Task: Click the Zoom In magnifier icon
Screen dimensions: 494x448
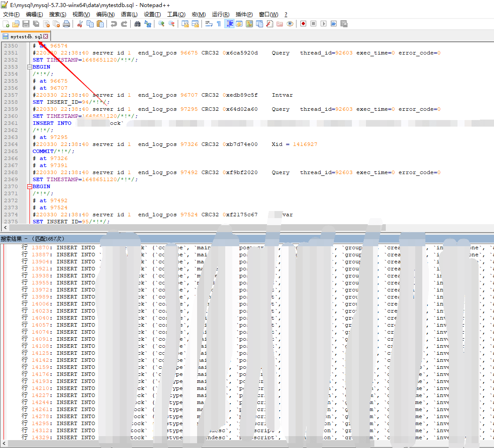Action: (x=161, y=24)
